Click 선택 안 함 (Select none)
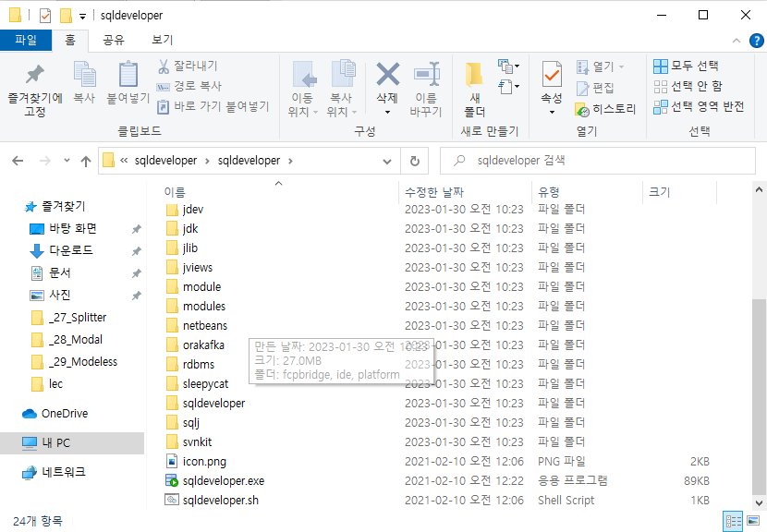767x532 pixels. coord(688,86)
